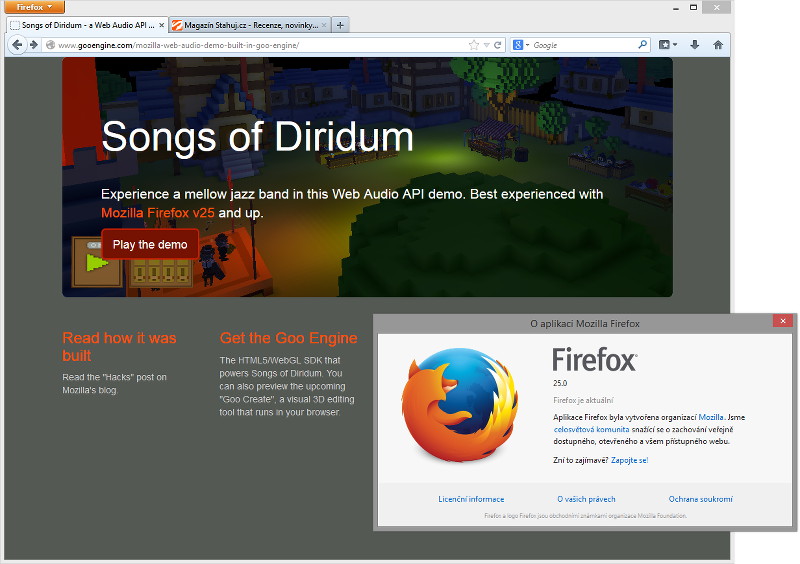Reload the current page
Screen dimensions: 800x564
[x=497, y=45]
